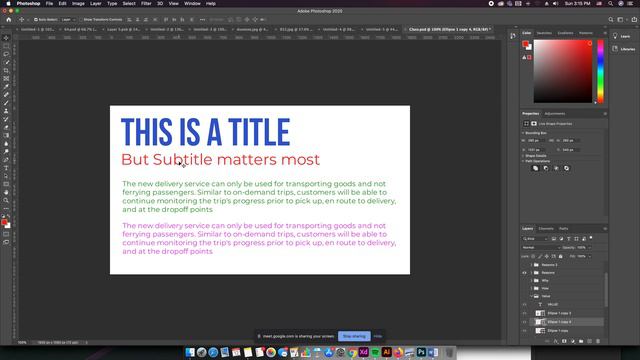Select the Horizontal Type tool
This screenshot has width=640, height=360.
point(6,168)
